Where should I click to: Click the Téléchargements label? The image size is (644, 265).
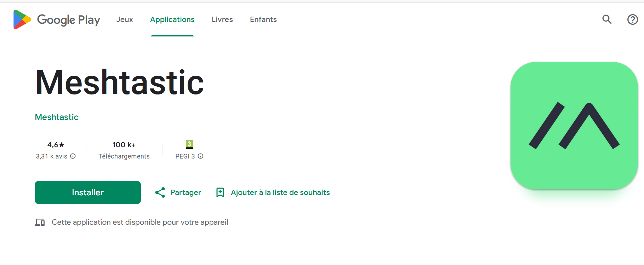(x=124, y=156)
